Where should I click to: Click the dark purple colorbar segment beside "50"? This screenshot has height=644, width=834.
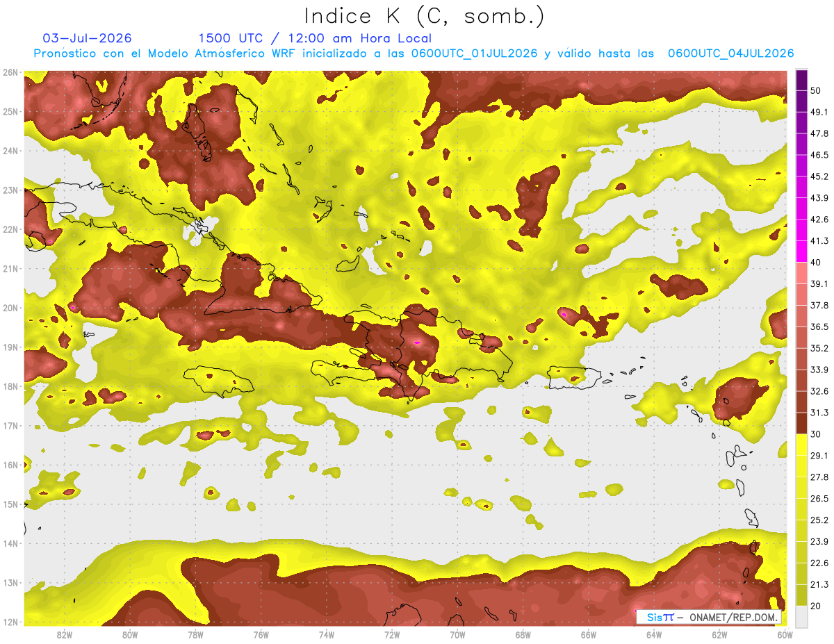(x=801, y=80)
